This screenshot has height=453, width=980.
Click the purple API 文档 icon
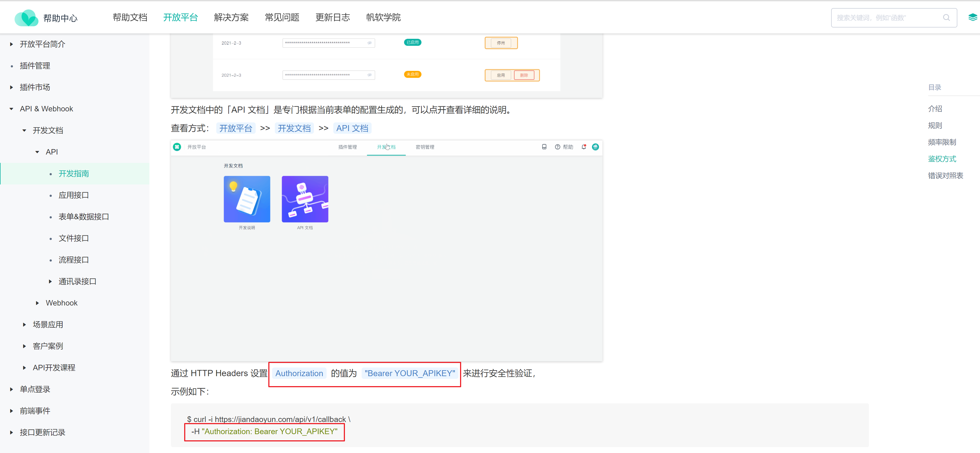coord(305,199)
